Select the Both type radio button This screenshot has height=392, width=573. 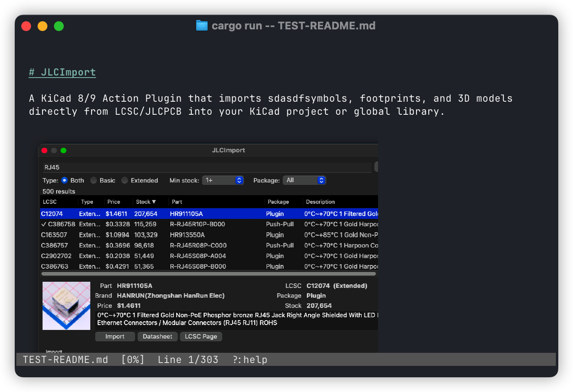click(65, 180)
